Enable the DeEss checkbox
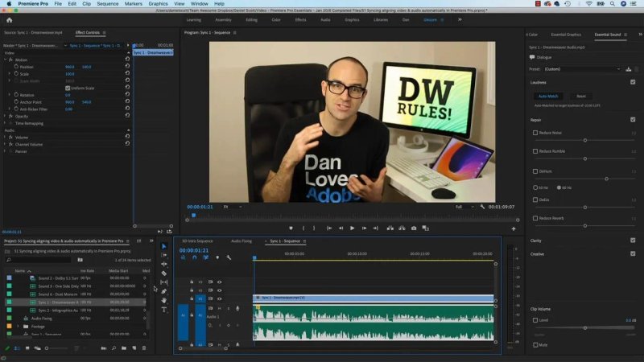The image size is (644, 362). coord(535,200)
